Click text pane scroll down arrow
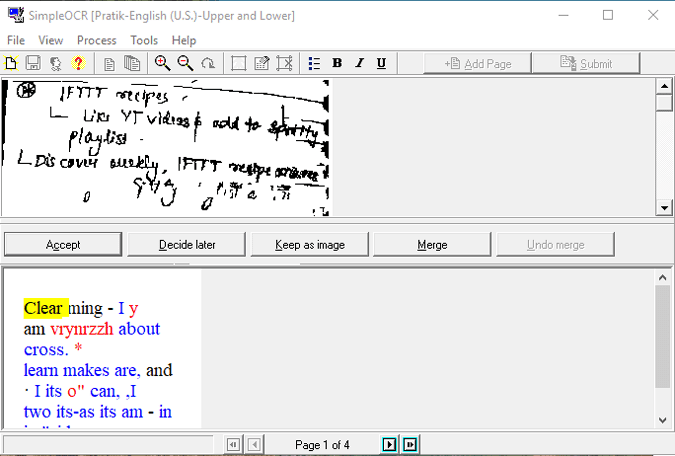This screenshot has width=675, height=456. 663,420
